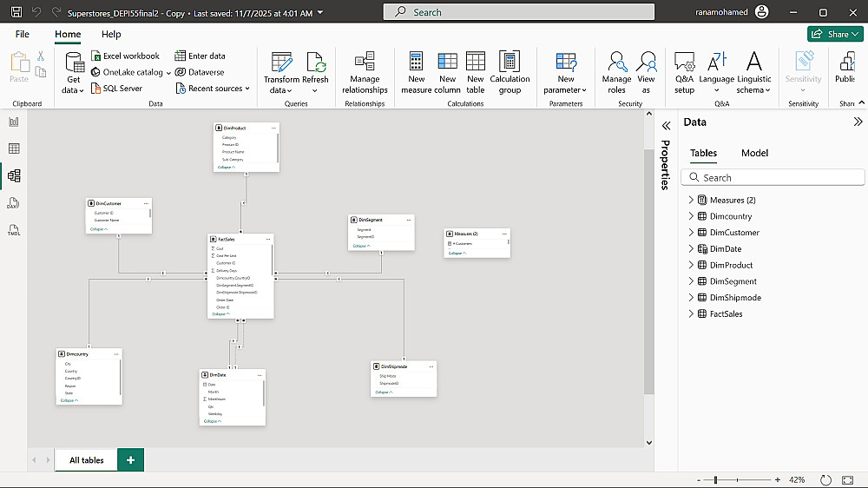Click zoom in plus button
This screenshot has width=868, height=488.
click(777, 479)
